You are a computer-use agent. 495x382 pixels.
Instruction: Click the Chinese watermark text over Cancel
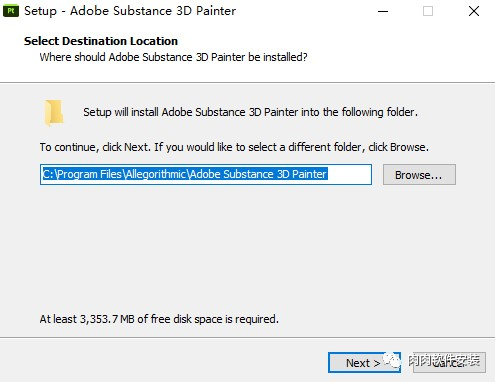pos(444,360)
